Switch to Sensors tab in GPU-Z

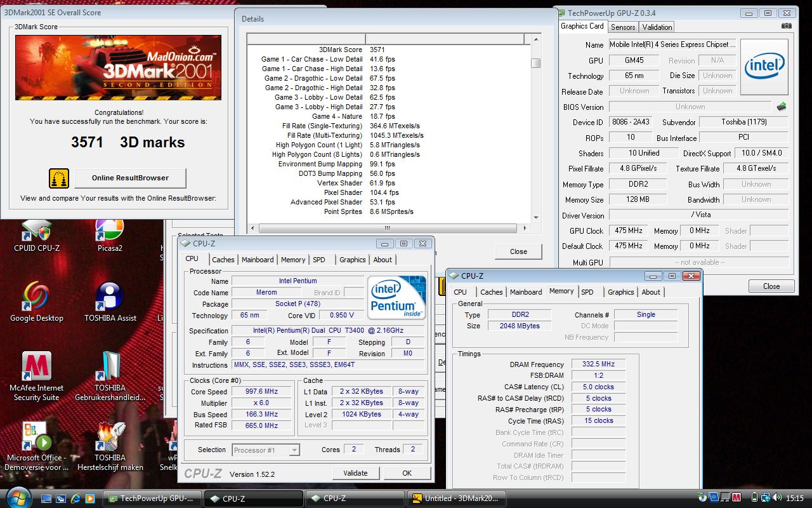623,27
